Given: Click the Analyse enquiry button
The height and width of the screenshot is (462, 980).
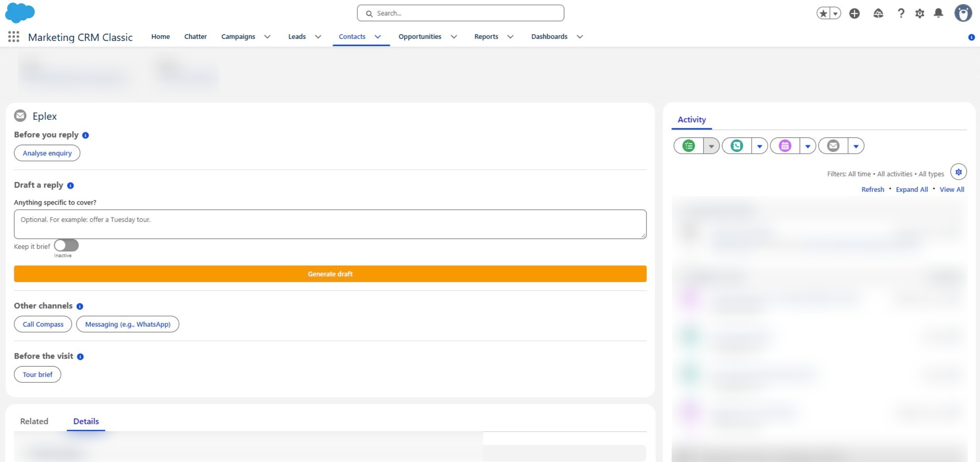Looking at the screenshot, I should click(47, 153).
